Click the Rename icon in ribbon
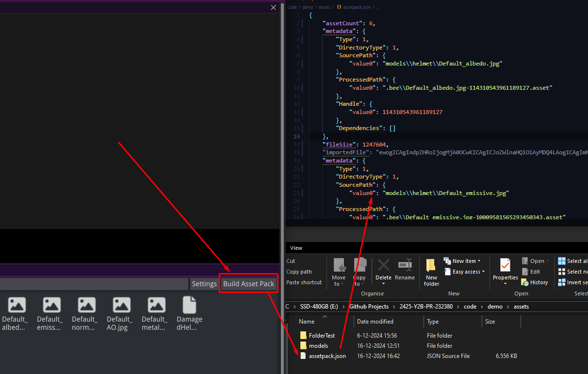 [405, 270]
